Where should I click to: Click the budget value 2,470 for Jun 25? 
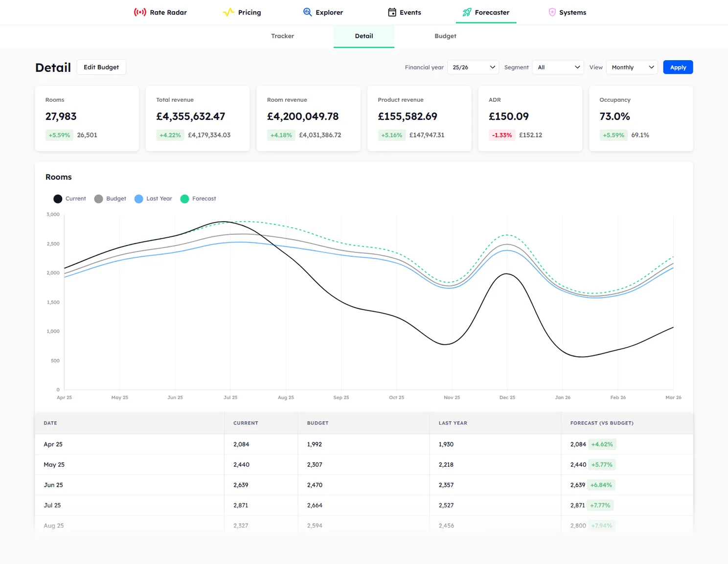pyautogui.click(x=315, y=485)
